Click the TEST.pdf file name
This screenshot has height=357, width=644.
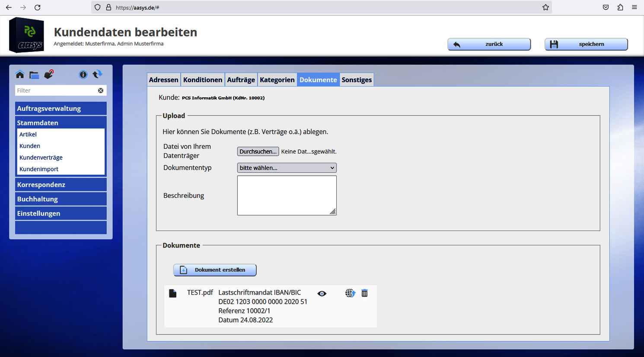pyautogui.click(x=200, y=293)
